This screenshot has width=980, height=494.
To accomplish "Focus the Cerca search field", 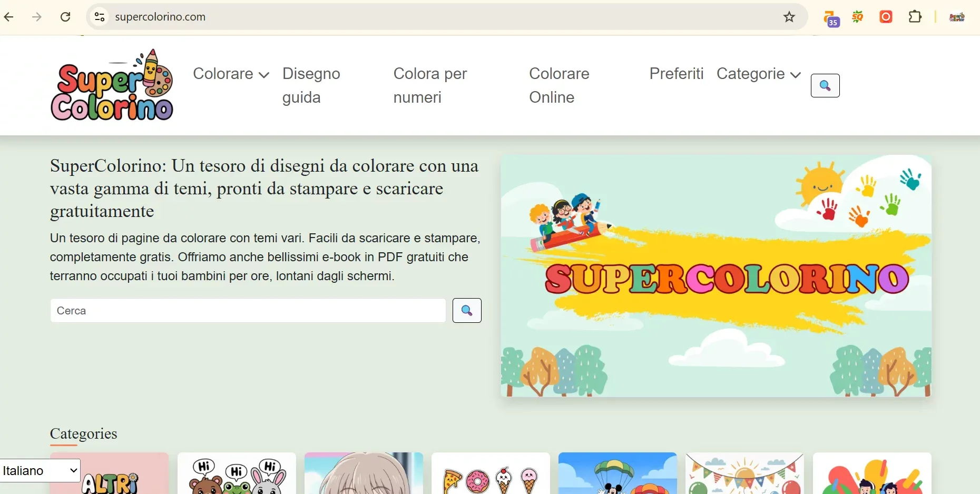I will [x=248, y=310].
